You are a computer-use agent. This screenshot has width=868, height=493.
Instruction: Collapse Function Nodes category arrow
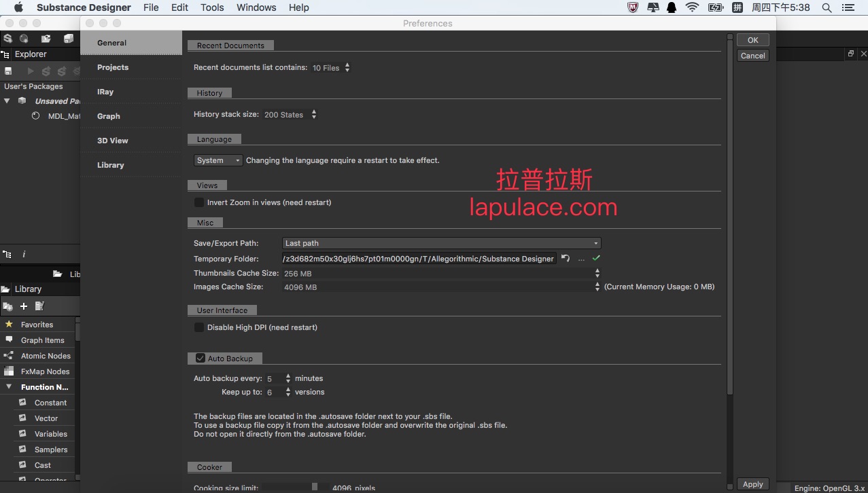8,387
